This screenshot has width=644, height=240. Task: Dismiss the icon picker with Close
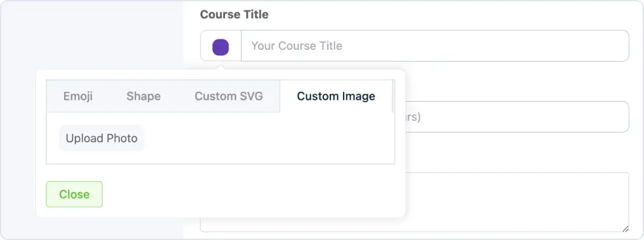pyautogui.click(x=75, y=194)
